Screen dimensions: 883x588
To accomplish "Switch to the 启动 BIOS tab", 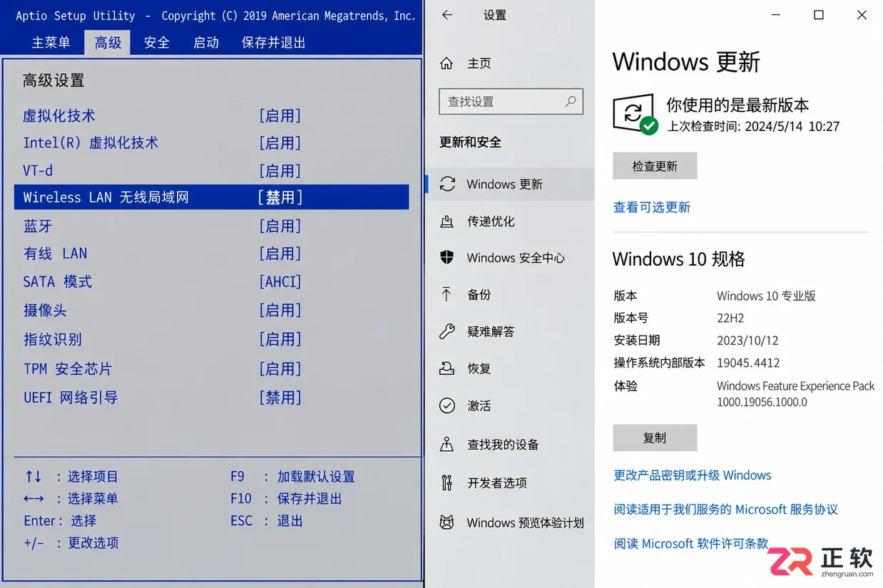I will (206, 43).
